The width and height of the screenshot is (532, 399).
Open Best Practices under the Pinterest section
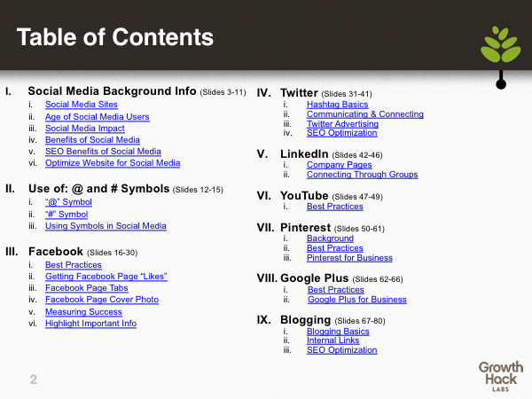pyautogui.click(x=335, y=248)
